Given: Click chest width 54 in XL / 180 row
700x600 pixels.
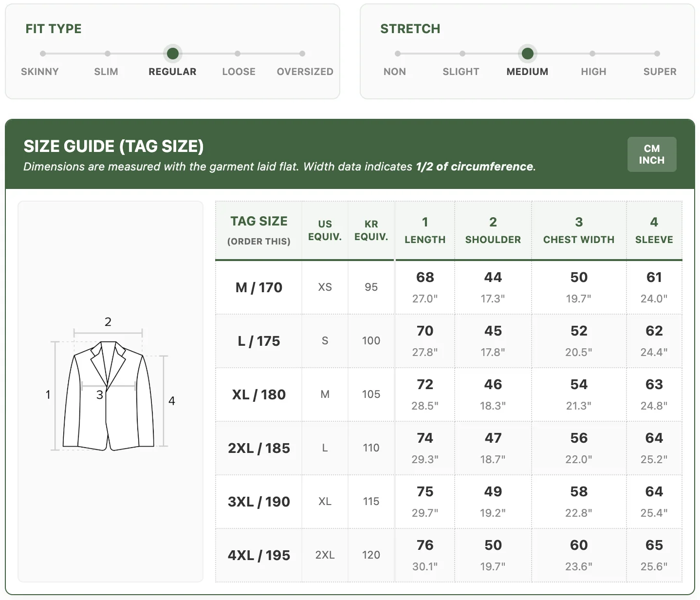Looking at the screenshot, I should tap(579, 384).
